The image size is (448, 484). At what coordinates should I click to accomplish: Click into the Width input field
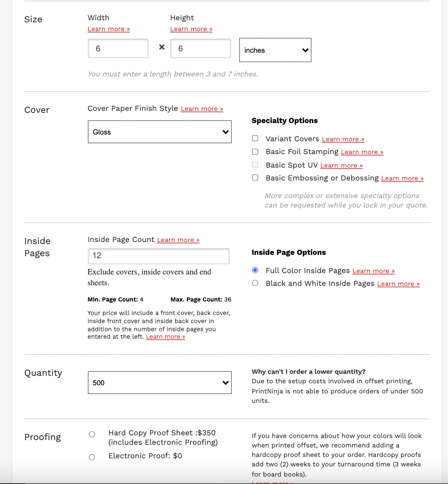[x=118, y=48]
